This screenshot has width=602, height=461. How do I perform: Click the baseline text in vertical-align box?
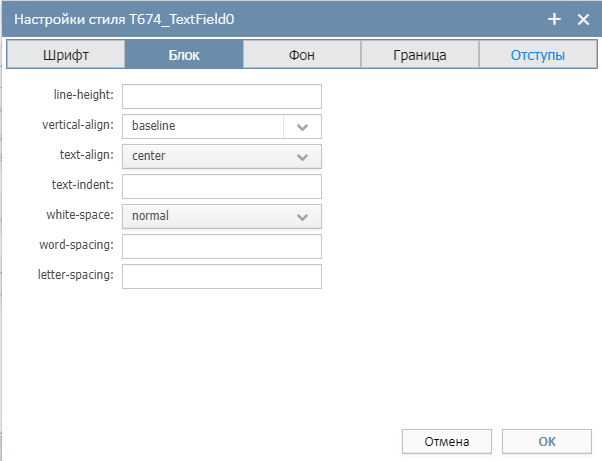click(x=154, y=126)
